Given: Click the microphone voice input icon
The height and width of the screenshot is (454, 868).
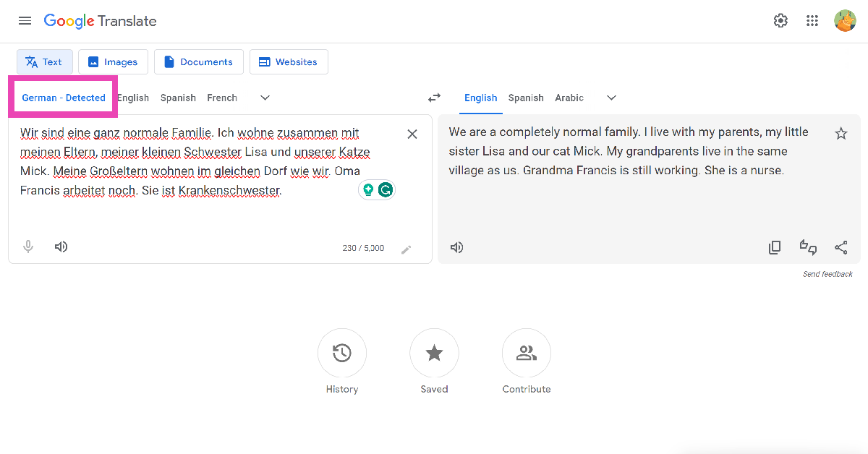Looking at the screenshot, I should [28, 247].
